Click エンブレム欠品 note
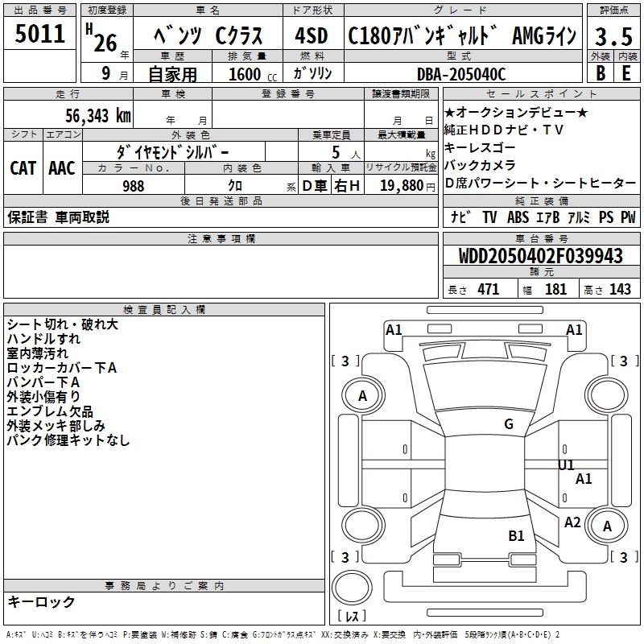644x644 pixels. point(50,411)
